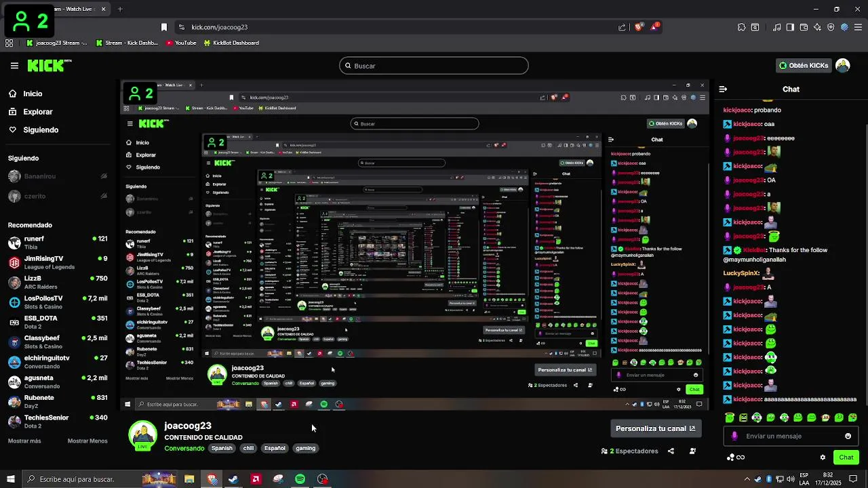Image resolution: width=868 pixels, height=488 pixels.
Task: Open the profile avatar menu in Kick header
Action: (843, 66)
